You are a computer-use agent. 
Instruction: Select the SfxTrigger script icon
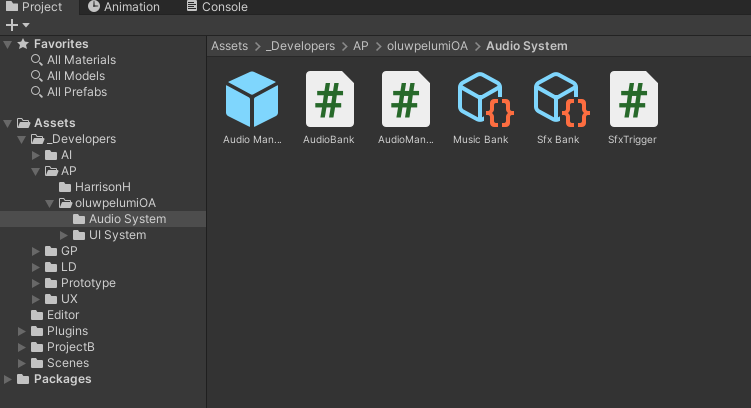point(633,99)
